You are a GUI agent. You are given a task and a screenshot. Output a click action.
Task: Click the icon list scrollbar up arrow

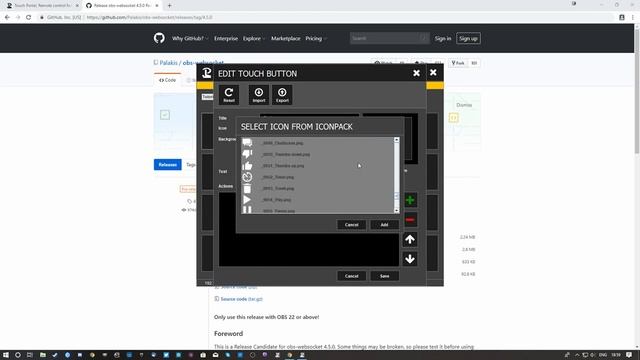pos(396,140)
